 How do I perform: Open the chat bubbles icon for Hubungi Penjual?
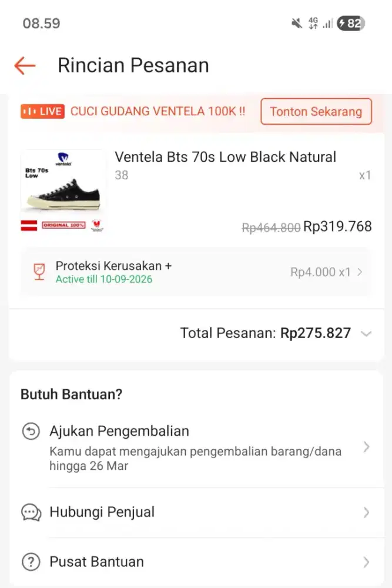(x=31, y=512)
